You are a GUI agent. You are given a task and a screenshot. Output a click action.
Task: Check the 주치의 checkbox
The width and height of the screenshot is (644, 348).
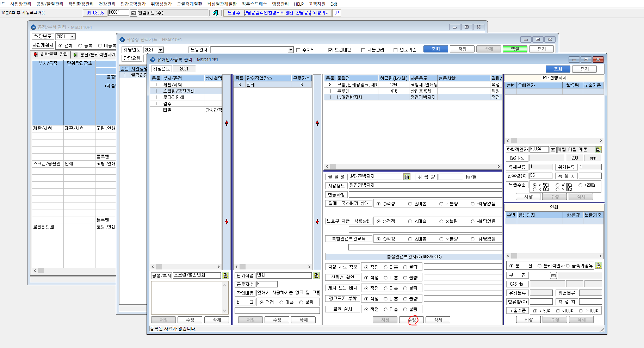click(298, 50)
